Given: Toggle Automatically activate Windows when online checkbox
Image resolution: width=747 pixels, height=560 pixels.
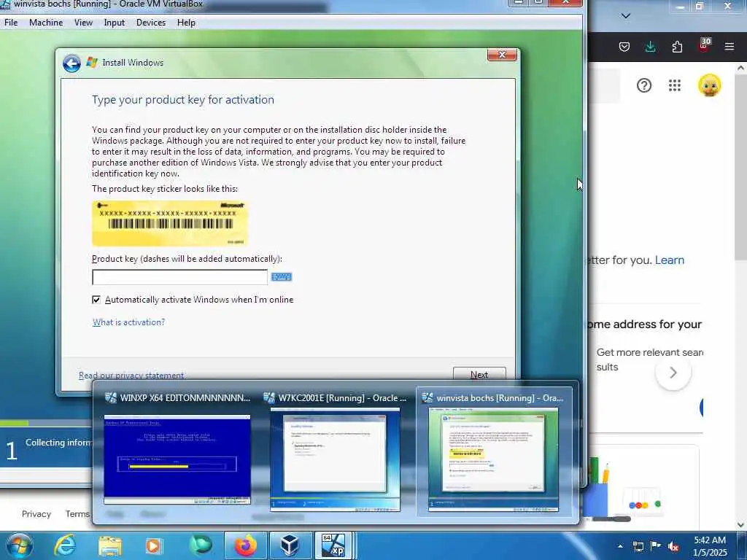Looking at the screenshot, I should [96, 300].
